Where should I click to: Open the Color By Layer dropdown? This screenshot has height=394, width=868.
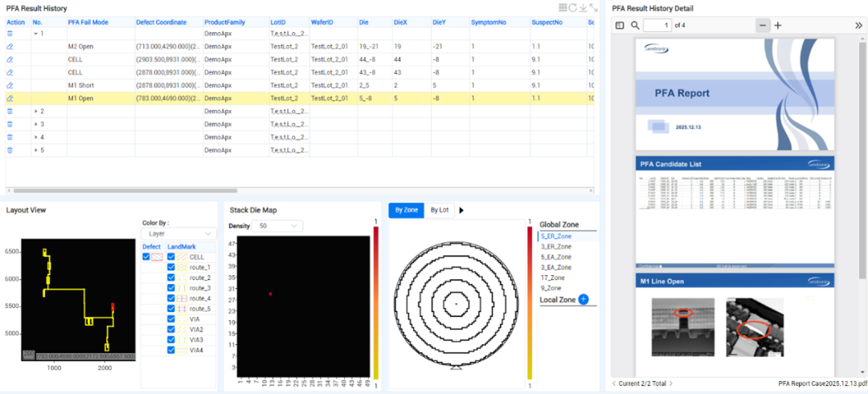tap(178, 233)
